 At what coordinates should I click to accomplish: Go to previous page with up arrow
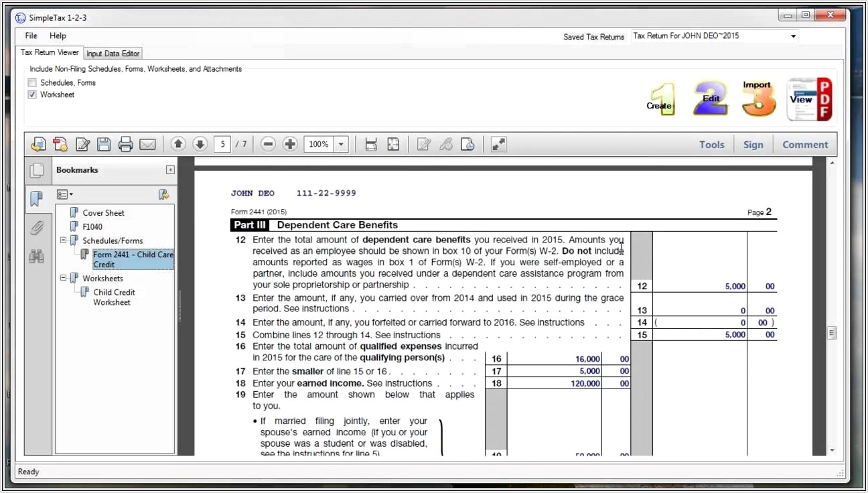[178, 144]
